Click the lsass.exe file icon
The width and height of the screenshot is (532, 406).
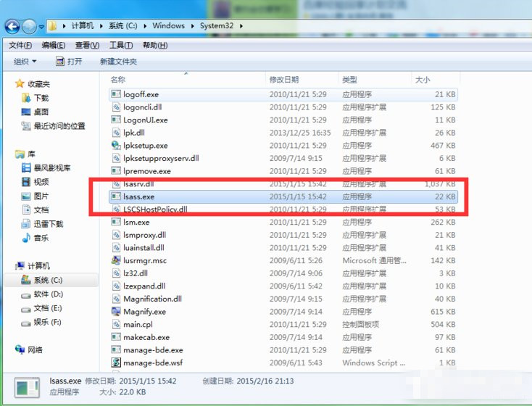pos(116,196)
